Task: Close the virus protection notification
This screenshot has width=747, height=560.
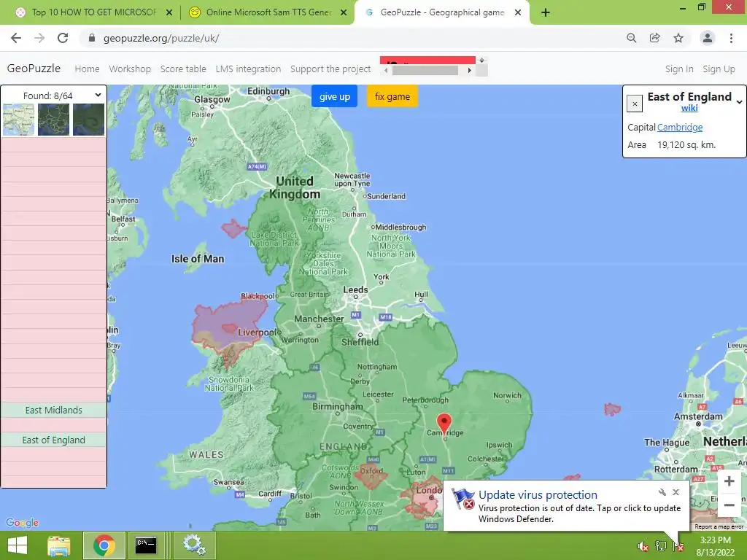Action: (x=676, y=492)
